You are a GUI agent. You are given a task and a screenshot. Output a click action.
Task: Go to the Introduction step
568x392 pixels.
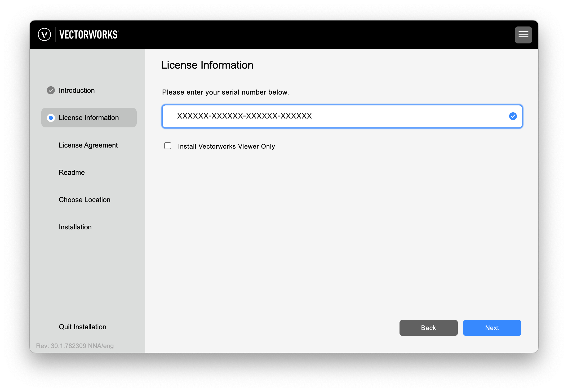pyautogui.click(x=77, y=90)
